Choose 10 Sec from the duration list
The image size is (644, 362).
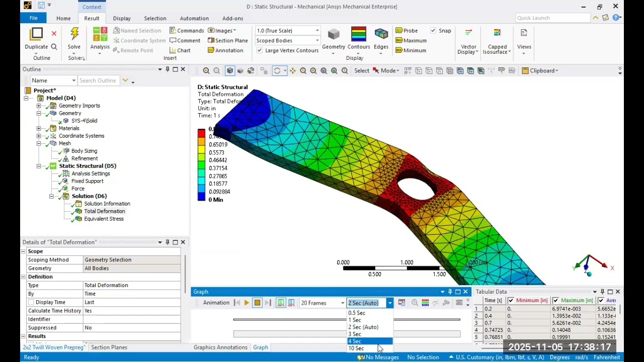370,348
